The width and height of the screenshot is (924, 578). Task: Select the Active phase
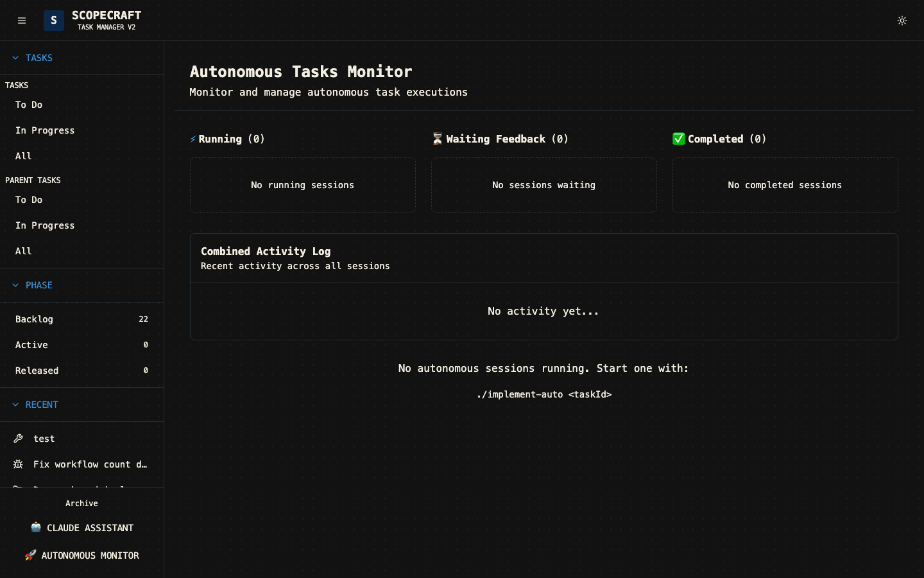point(81,345)
